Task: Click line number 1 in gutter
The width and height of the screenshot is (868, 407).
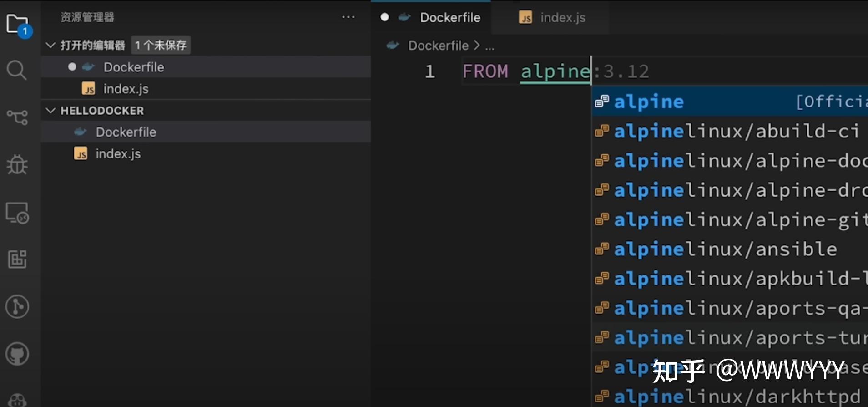Action: click(430, 71)
